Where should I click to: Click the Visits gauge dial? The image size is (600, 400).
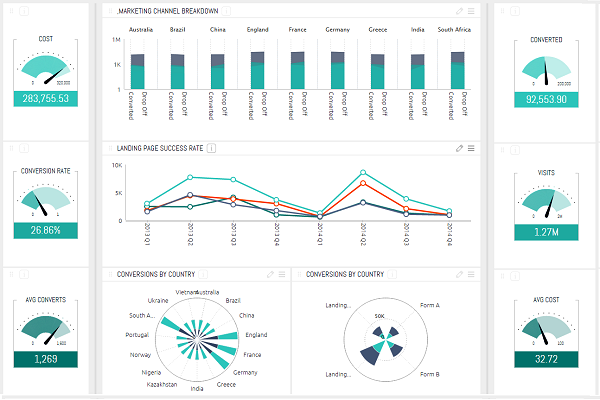coord(546,202)
